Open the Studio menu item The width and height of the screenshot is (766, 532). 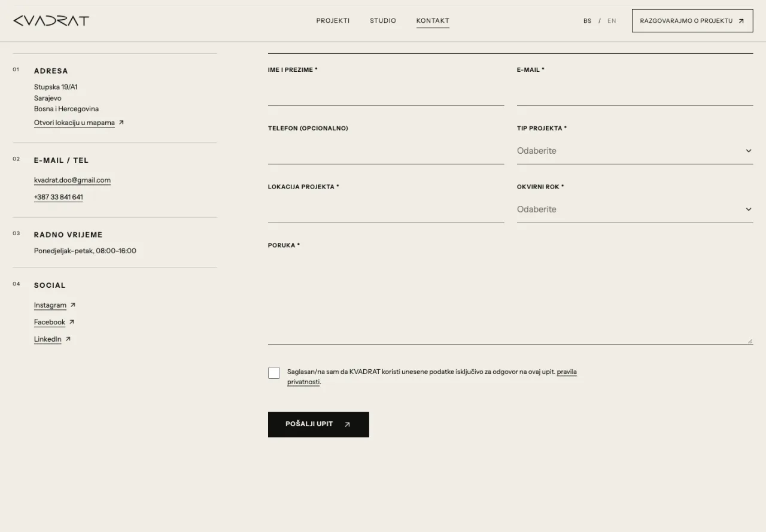click(383, 20)
